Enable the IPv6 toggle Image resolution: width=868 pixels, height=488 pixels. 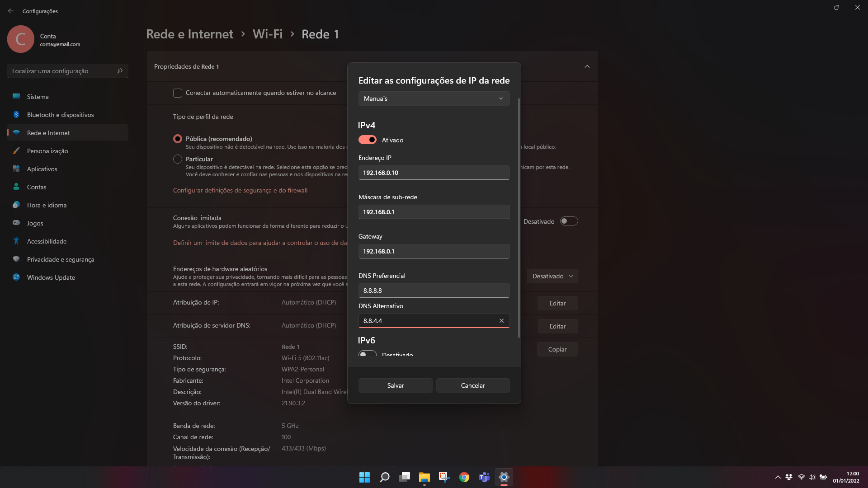pyautogui.click(x=367, y=354)
